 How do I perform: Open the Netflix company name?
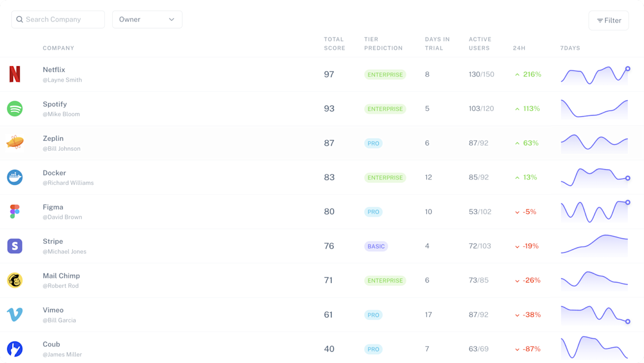point(54,70)
